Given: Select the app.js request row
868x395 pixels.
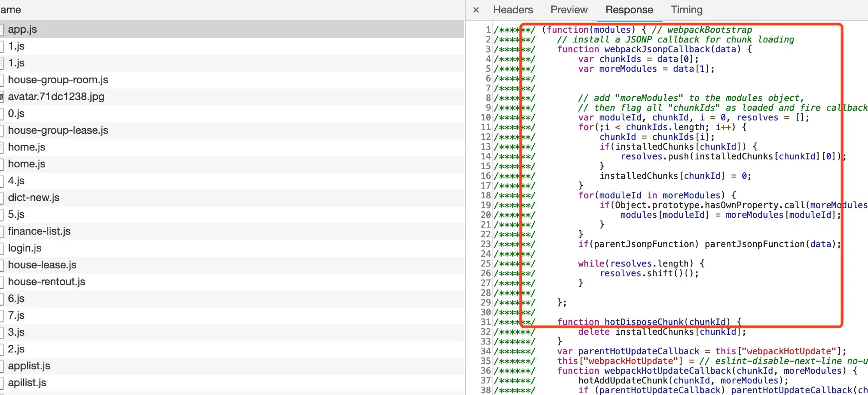Looking at the screenshot, I should click(x=232, y=29).
